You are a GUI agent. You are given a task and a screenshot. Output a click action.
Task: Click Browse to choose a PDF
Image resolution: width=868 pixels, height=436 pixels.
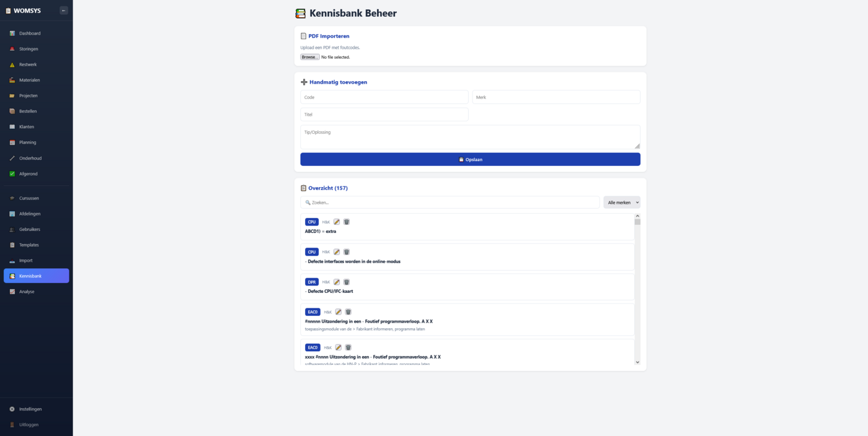[310, 57]
